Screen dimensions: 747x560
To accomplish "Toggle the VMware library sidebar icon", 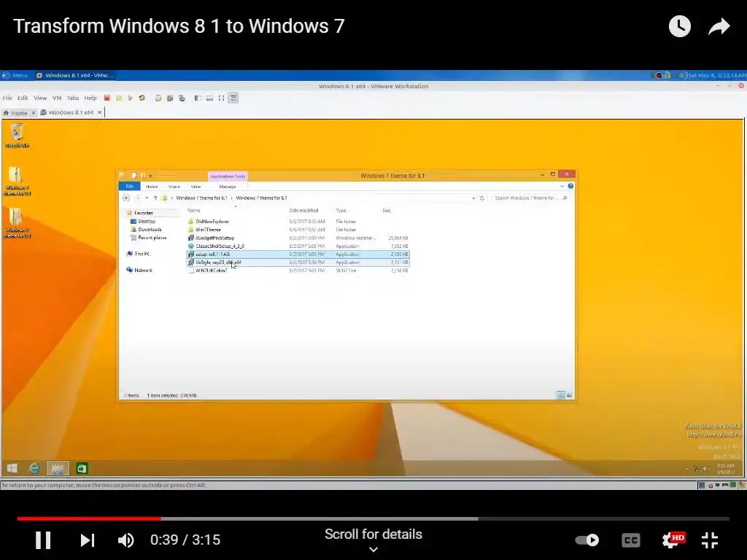I will [197, 98].
